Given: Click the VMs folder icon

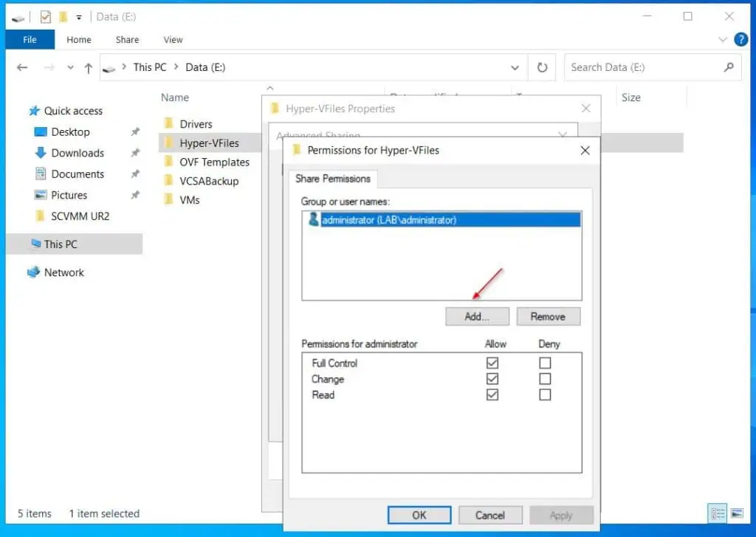Looking at the screenshot, I should click(x=168, y=199).
